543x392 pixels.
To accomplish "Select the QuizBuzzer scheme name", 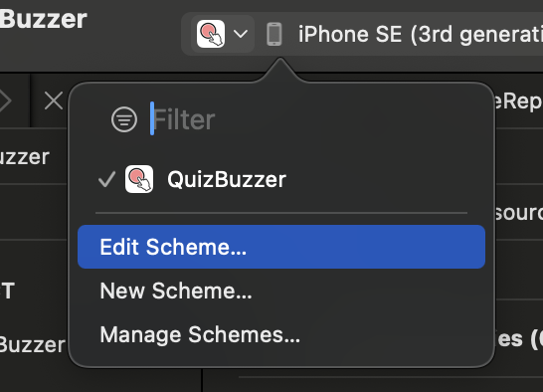I will [x=227, y=179].
